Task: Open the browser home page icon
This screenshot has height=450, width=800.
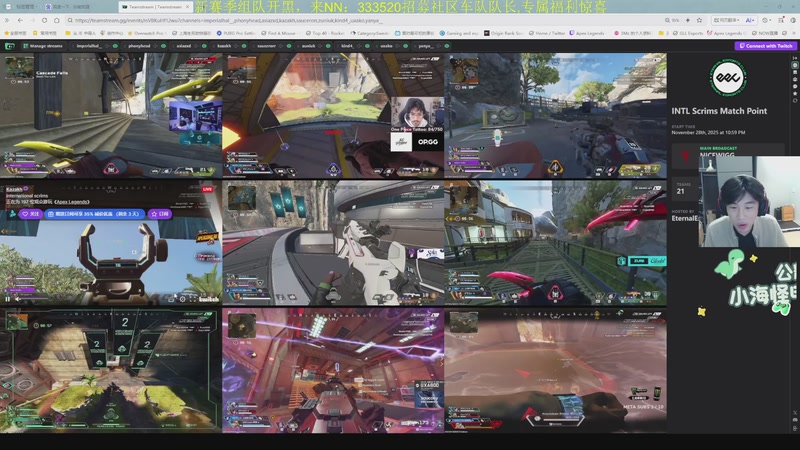Action: tap(57, 20)
